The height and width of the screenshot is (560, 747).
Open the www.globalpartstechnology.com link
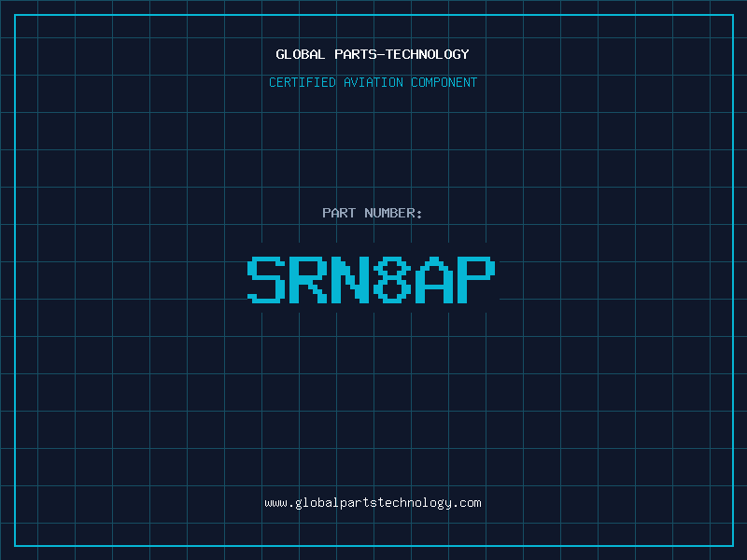pyautogui.click(x=373, y=503)
